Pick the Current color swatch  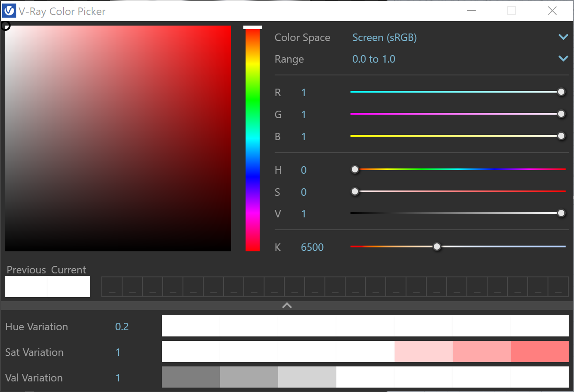tap(68, 287)
